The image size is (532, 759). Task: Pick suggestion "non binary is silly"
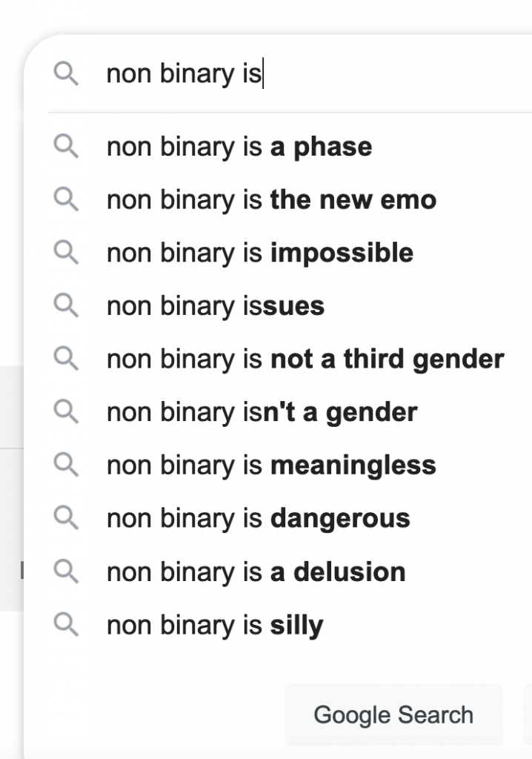pyautogui.click(x=215, y=626)
